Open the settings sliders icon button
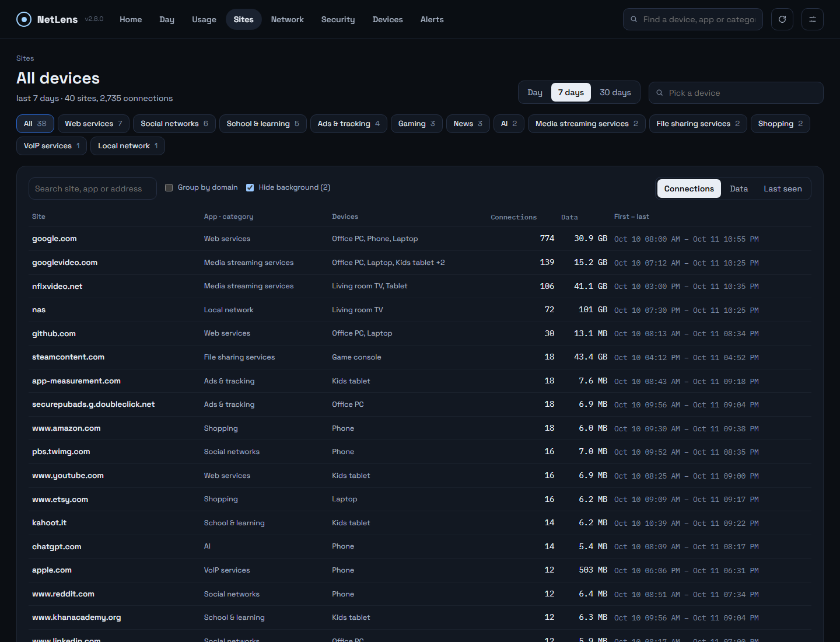 (x=813, y=19)
